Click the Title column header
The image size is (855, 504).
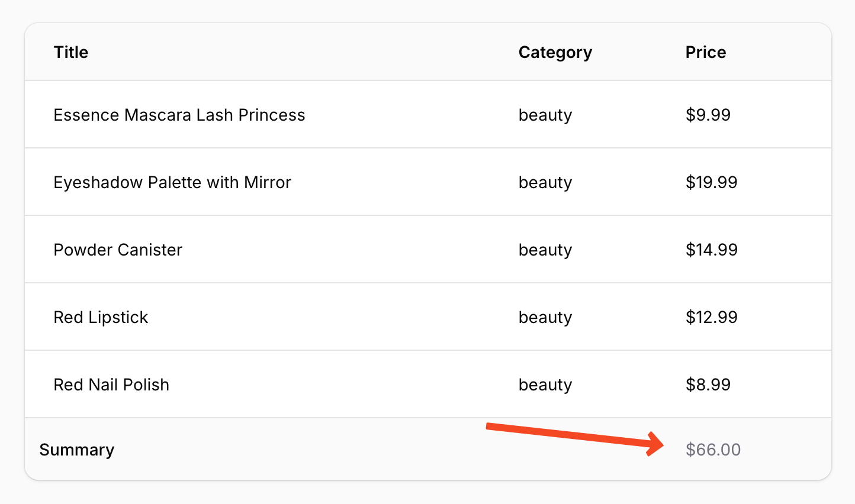click(71, 52)
